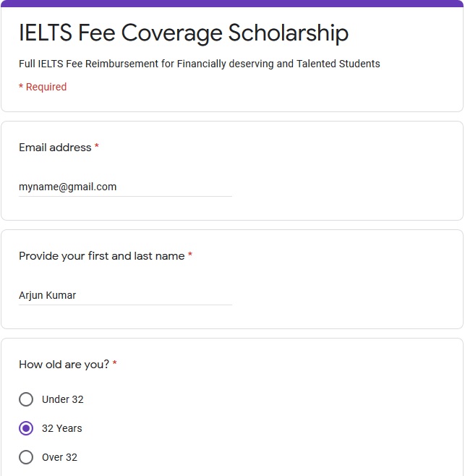Click the red asterisk beside Email address
This screenshot has width=465, height=476.
(x=96, y=146)
